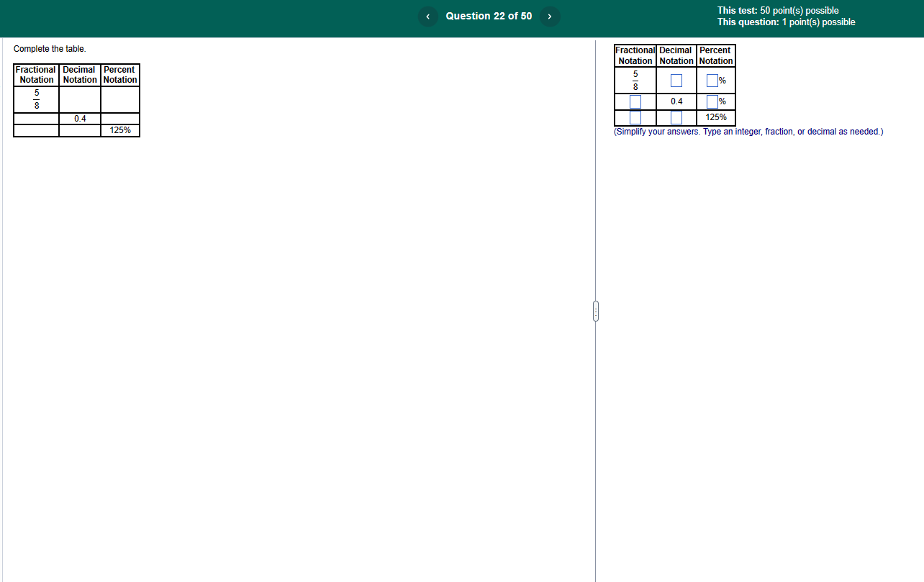
Task: Click the 'Fractional Notation' column header
Action: coord(635,54)
